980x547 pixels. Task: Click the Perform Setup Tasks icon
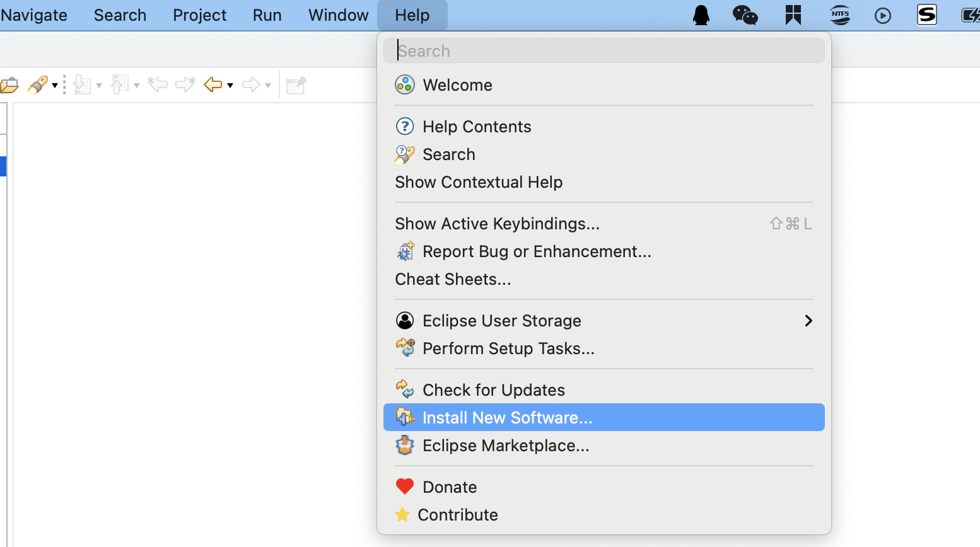pyautogui.click(x=404, y=348)
